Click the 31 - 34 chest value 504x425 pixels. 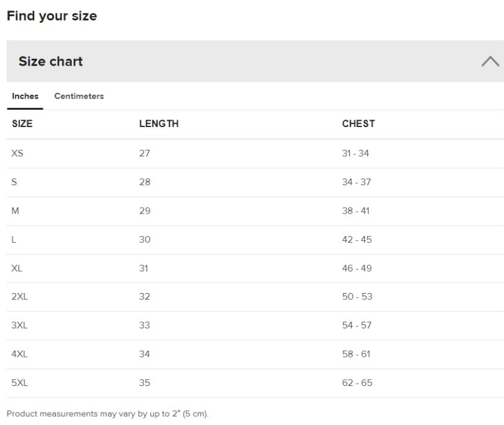pos(355,153)
